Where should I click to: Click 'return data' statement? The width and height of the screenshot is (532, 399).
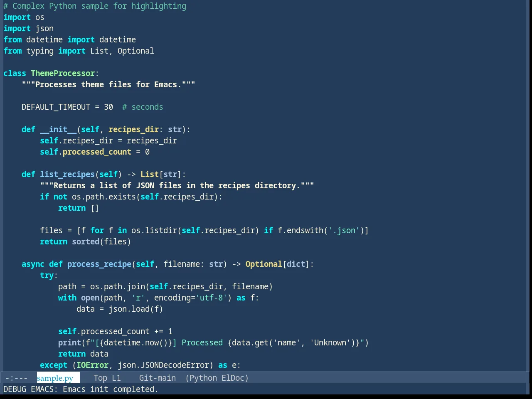(83, 354)
